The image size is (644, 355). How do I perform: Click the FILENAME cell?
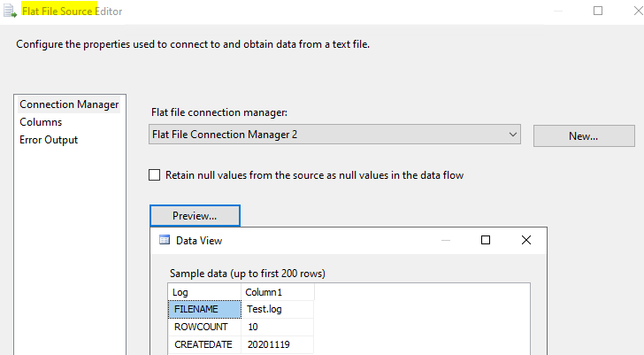click(204, 309)
